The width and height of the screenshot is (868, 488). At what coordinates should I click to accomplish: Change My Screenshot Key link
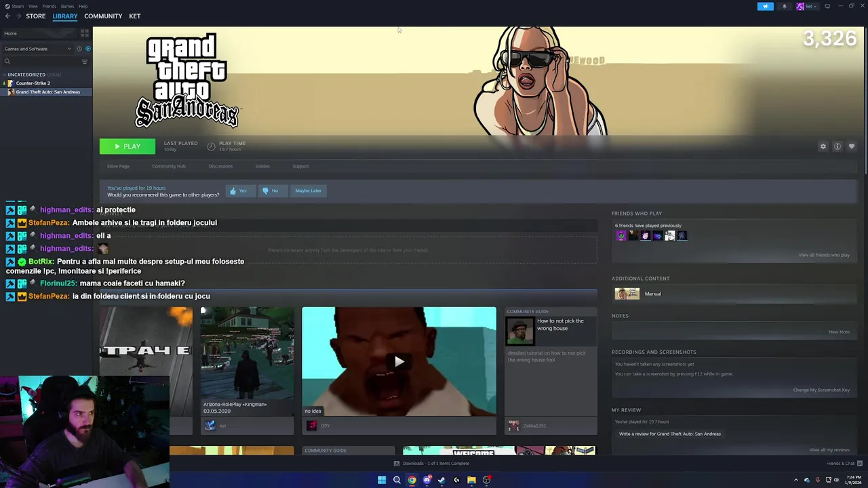click(x=821, y=390)
